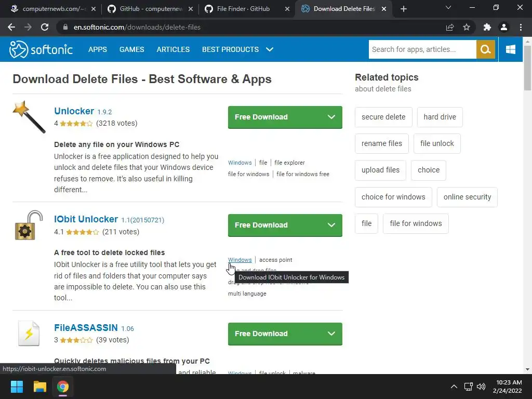This screenshot has height=399, width=532.
Task: Open the Extensions puzzle icon
Action: 487,27
